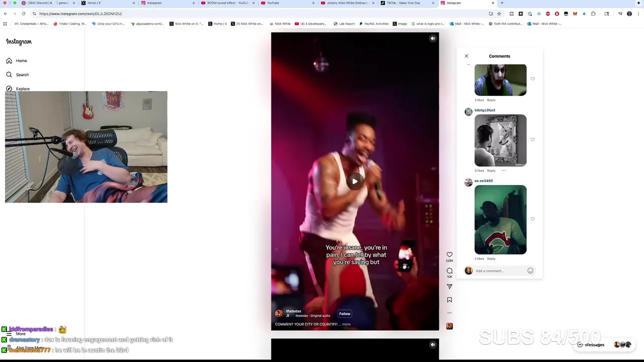Reply to ee.ee3495's comment
This screenshot has width=644, height=362.
[491, 258]
